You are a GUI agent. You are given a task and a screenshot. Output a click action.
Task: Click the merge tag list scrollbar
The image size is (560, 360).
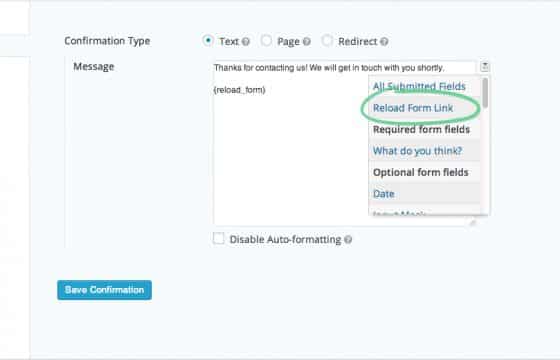click(485, 92)
